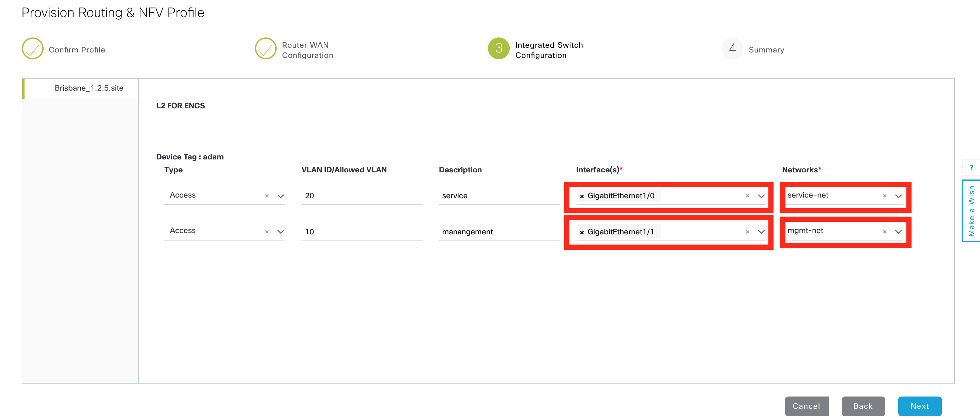The image size is (980, 419).
Task: Clear the second row Access type selection
Action: coord(267,232)
